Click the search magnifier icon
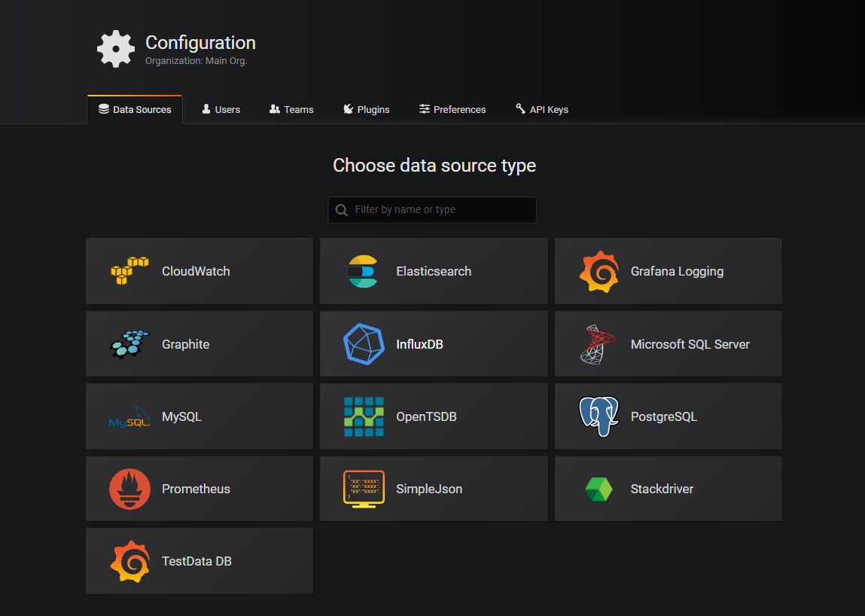Image resolution: width=865 pixels, height=616 pixels. click(342, 210)
